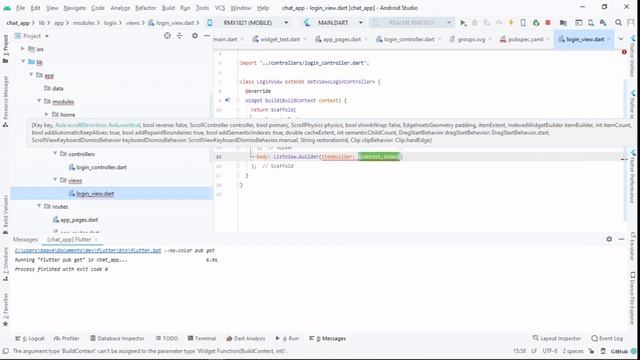Image resolution: width=640 pixels, height=360 pixels.
Task: Expand the home folder
Action: [47, 114]
